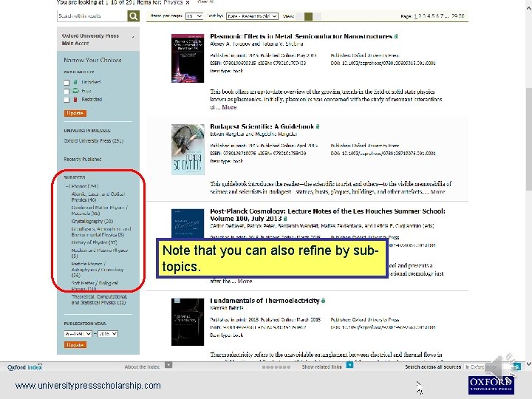Image resolution: width=532 pixels, height=399 pixels.
Task: Filter by Crystallography (20)
Action: 92,221
